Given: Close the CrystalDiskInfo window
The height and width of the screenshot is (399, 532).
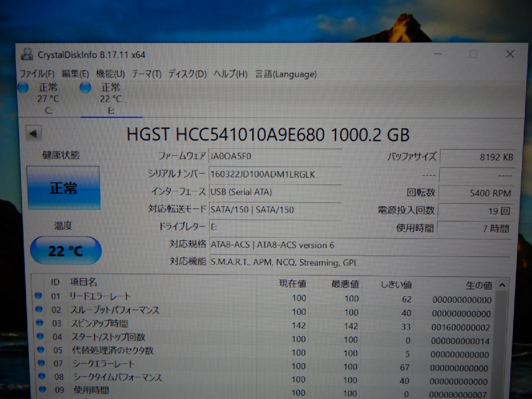Looking at the screenshot, I should pos(510,55).
